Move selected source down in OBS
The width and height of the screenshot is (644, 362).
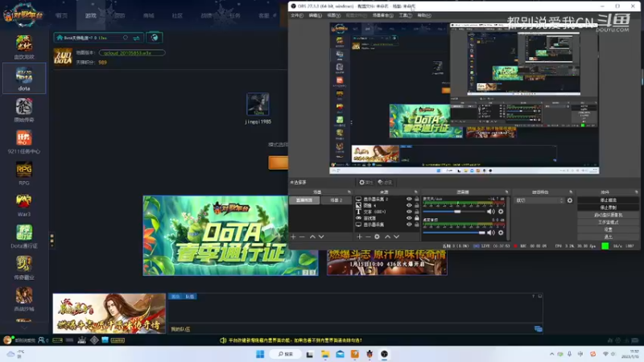pyautogui.click(x=396, y=237)
